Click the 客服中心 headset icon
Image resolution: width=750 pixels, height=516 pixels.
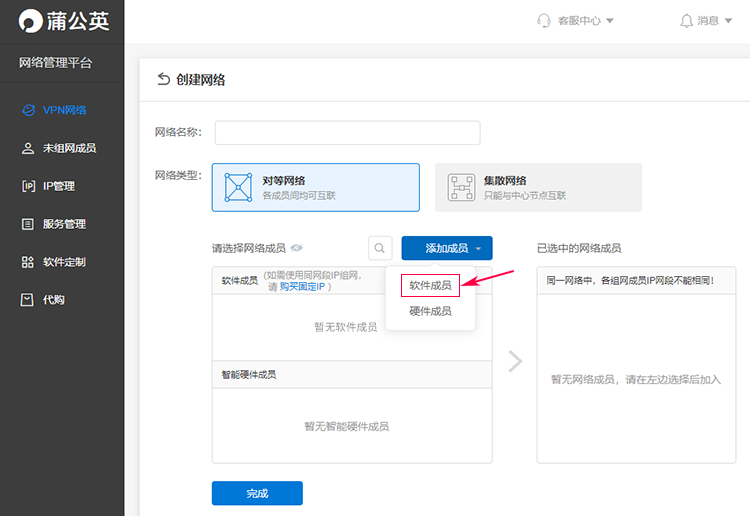[544, 21]
